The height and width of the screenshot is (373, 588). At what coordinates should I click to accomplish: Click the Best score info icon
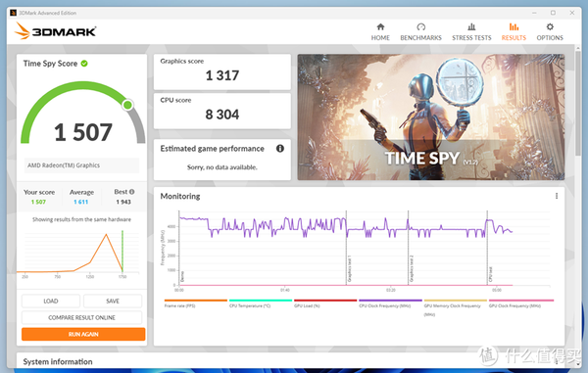131,192
